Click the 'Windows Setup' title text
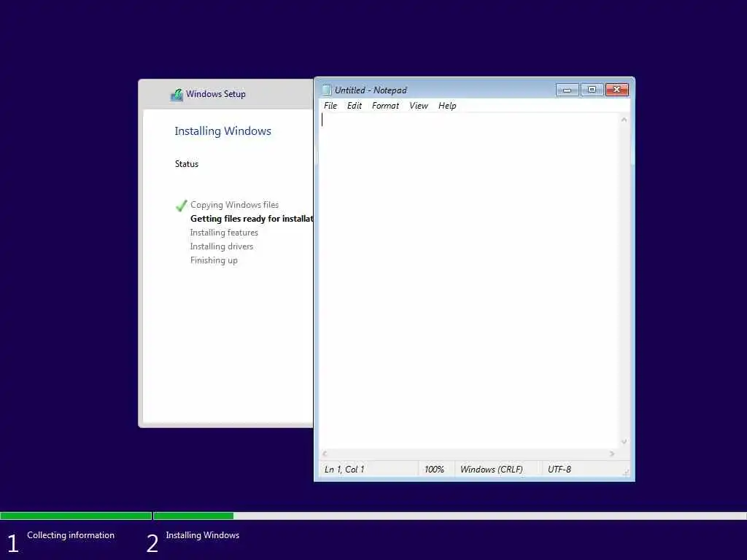The image size is (747, 560). point(216,94)
